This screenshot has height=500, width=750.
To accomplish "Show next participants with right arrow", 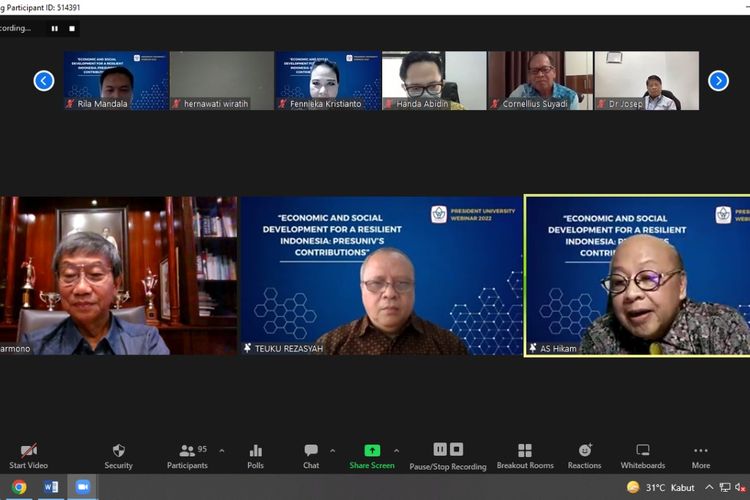I will coord(718,81).
